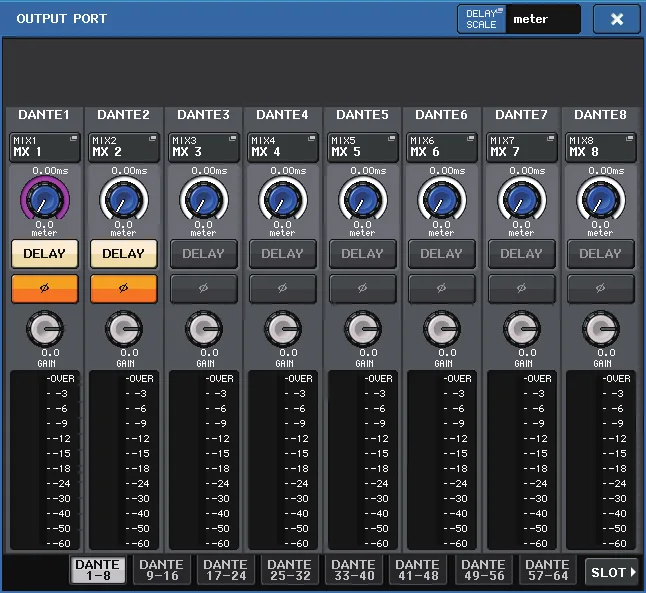The height and width of the screenshot is (593, 646).
Task: Select DANTE4 GAIN knob
Action: [x=283, y=328]
